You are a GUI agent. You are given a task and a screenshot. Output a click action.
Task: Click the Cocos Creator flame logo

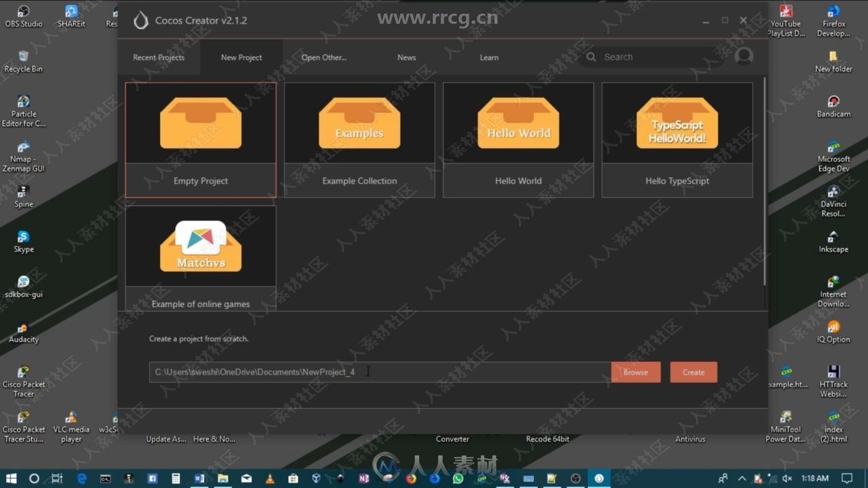point(140,20)
